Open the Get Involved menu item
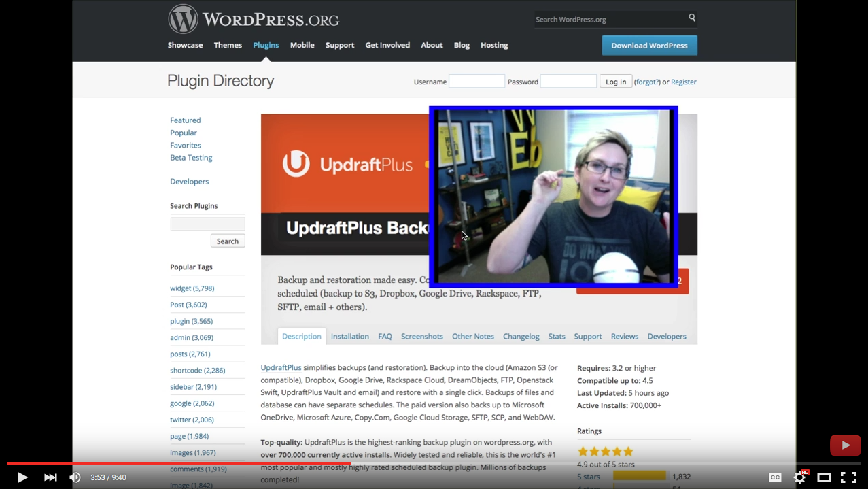 pos(387,45)
